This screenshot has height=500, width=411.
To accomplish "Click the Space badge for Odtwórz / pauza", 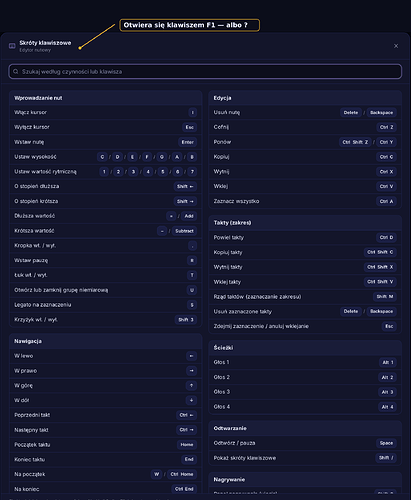I will [x=386, y=443].
